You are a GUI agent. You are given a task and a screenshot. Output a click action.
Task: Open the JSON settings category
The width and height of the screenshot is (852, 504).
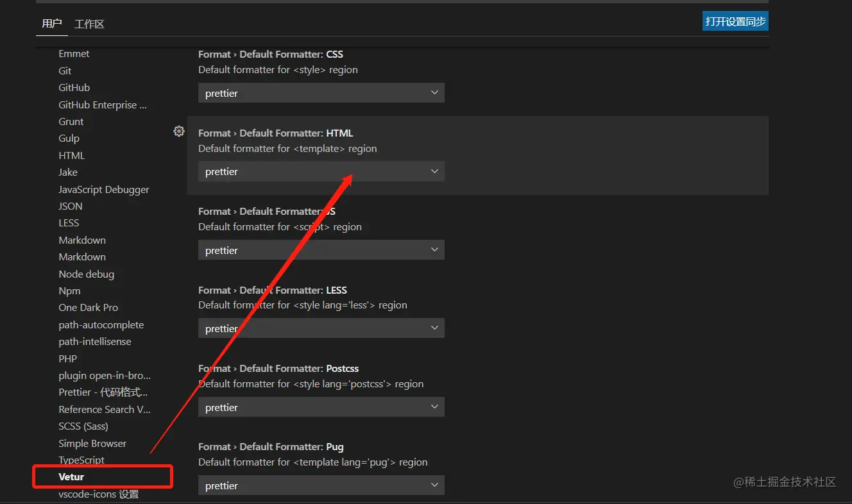tap(71, 206)
